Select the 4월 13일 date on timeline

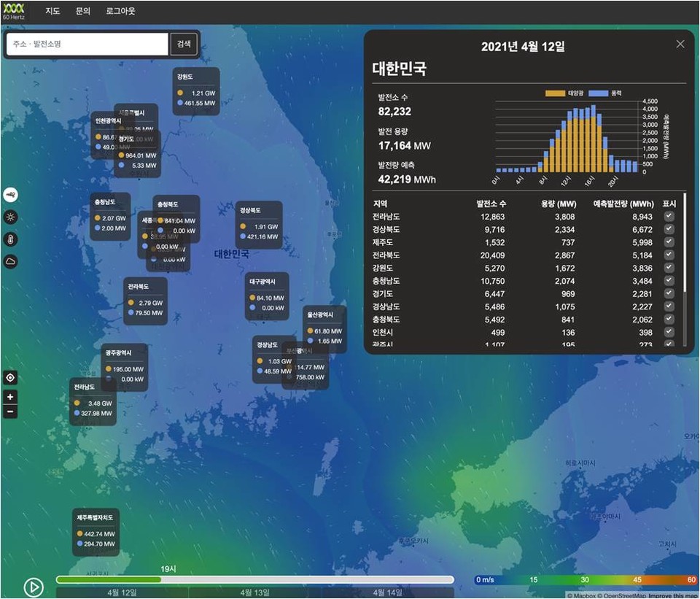pyautogui.click(x=255, y=592)
